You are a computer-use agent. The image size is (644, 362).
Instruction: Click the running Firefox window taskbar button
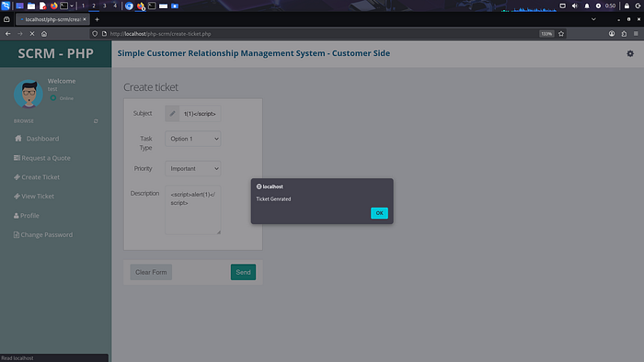click(x=141, y=6)
